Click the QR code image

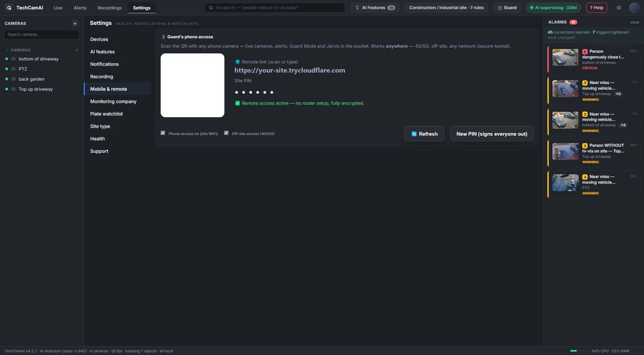(192, 85)
